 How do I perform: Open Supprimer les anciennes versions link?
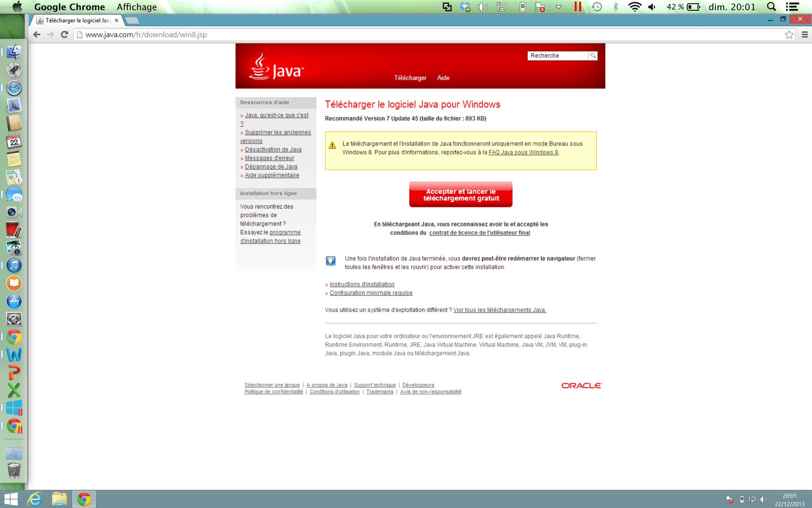pyautogui.click(x=275, y=137)
